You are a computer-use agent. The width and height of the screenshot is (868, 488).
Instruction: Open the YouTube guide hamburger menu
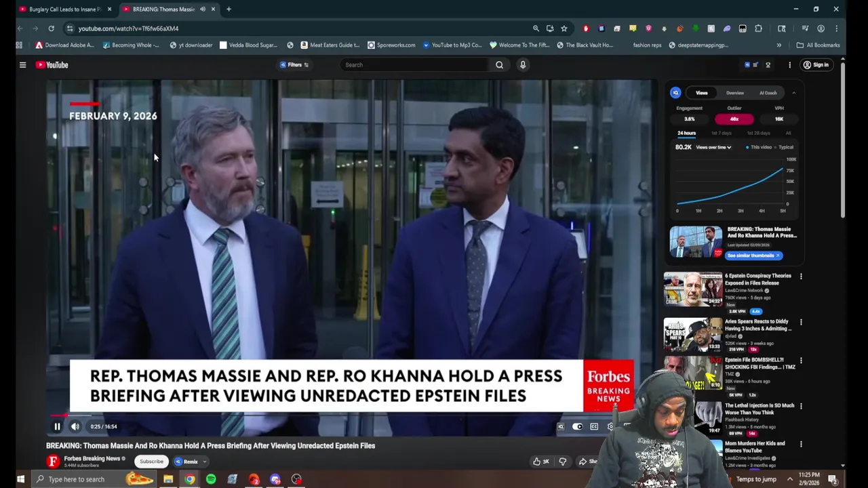(x=22, y=65)
